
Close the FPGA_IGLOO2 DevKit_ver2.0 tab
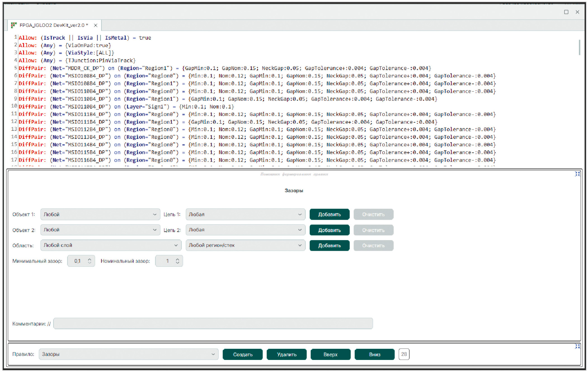tap(95, 25)
